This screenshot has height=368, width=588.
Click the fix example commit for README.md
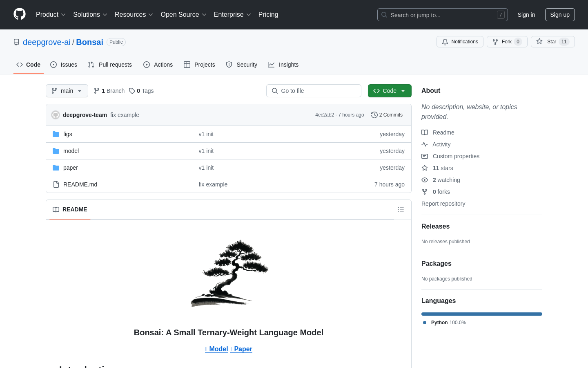coord(213,184)
